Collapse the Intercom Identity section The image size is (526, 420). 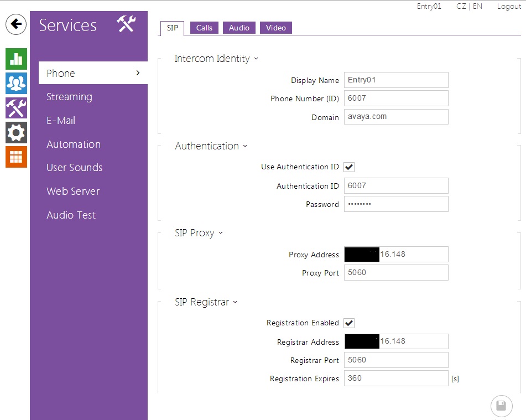coord(216,59)
